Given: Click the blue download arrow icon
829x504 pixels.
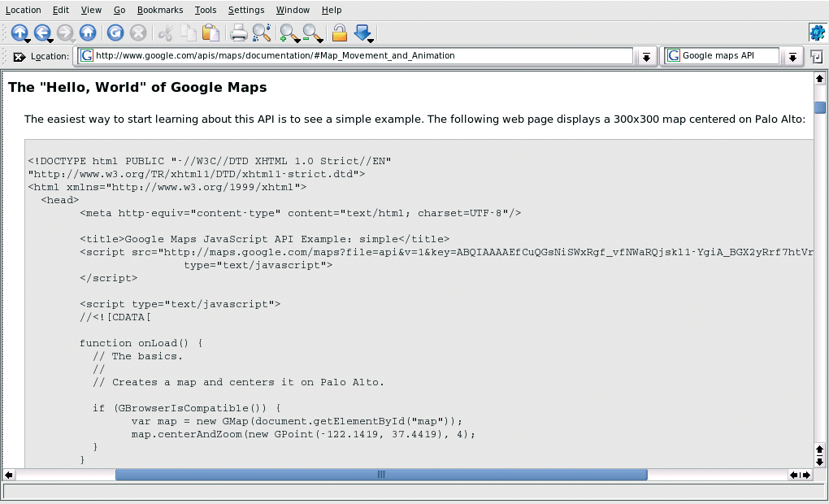Looking at the screenshot, I should coord(362,33).
